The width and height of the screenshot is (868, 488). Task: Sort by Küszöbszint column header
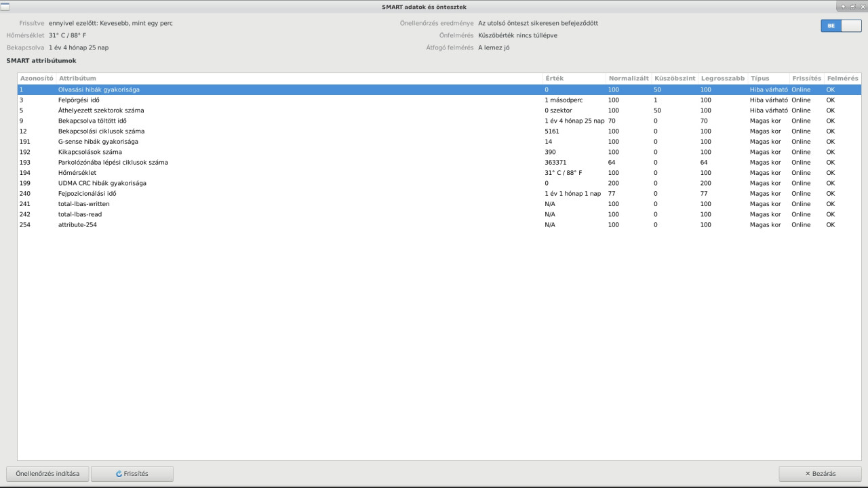675,79
